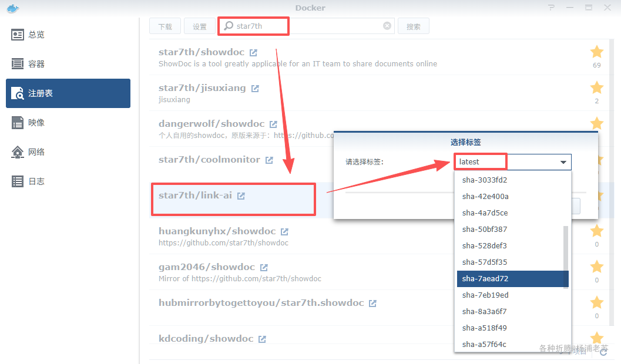Open the 容器 containers section

(x=68, y=64)
